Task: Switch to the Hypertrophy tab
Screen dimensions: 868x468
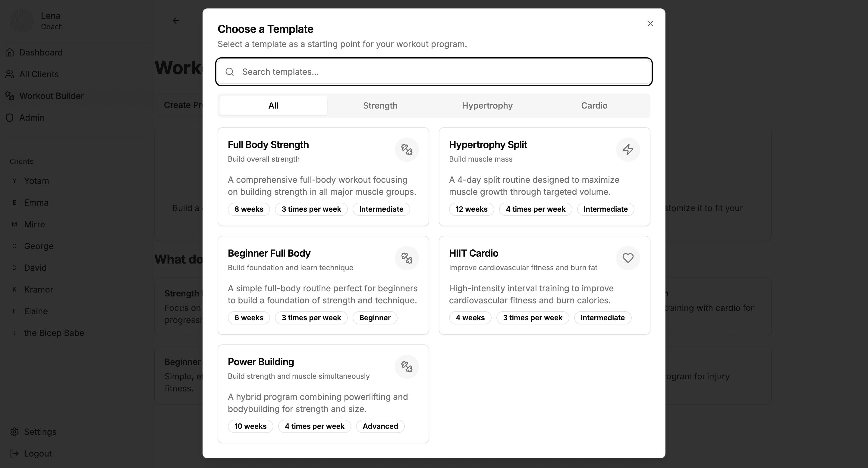Action: click(x=487, y=106)
